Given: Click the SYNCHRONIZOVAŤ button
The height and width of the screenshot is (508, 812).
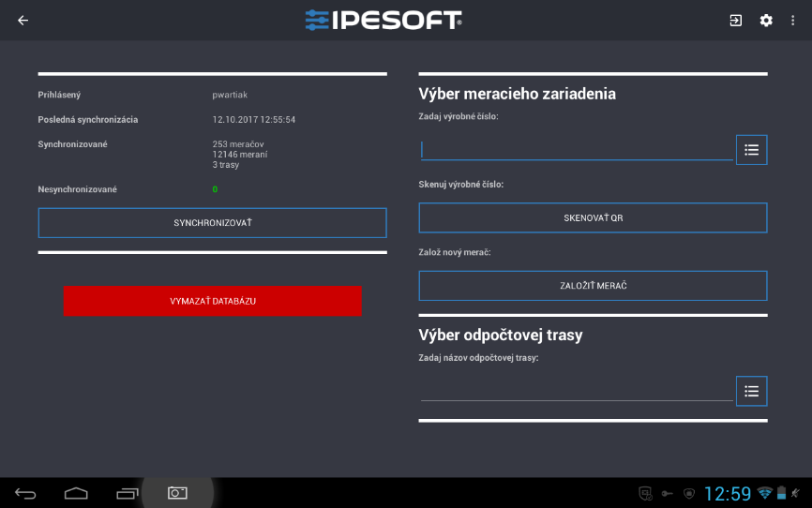Looking at the screenshot, I should click(x=212, y=223).
